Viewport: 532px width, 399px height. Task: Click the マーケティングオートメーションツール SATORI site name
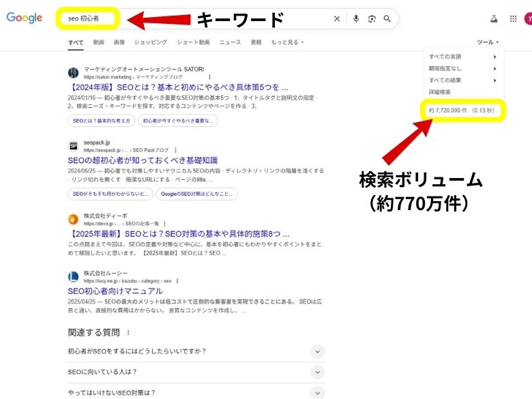coord(144,69)
